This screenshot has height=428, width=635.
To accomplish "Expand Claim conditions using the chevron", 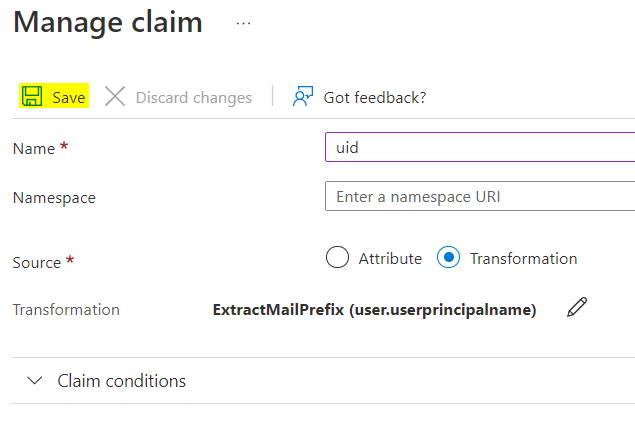I will click(x=36, y=381).
